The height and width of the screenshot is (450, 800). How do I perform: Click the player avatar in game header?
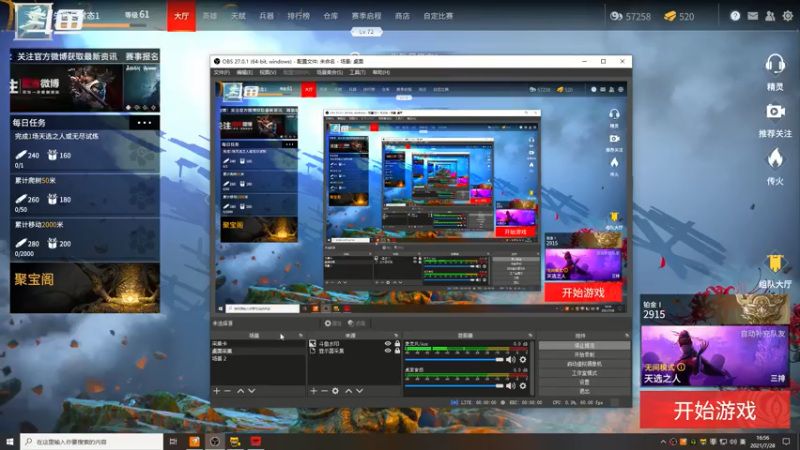[34, 20]
